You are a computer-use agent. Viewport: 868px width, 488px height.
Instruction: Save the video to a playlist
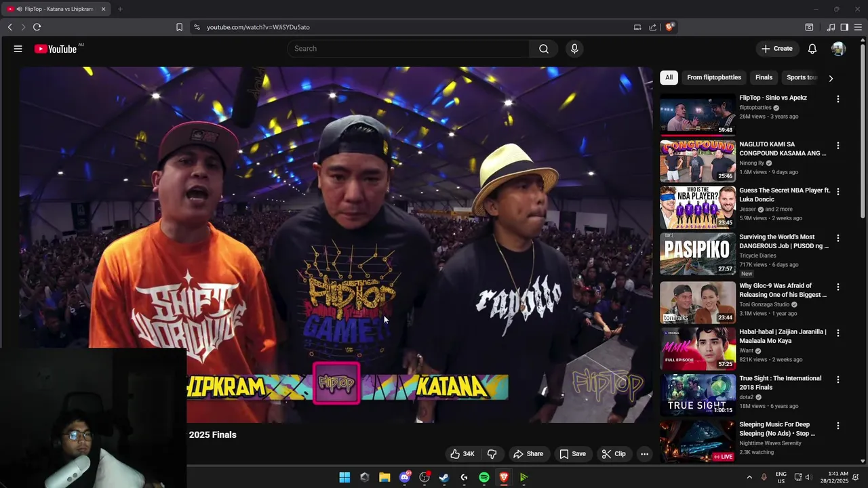tap(572, 454)
